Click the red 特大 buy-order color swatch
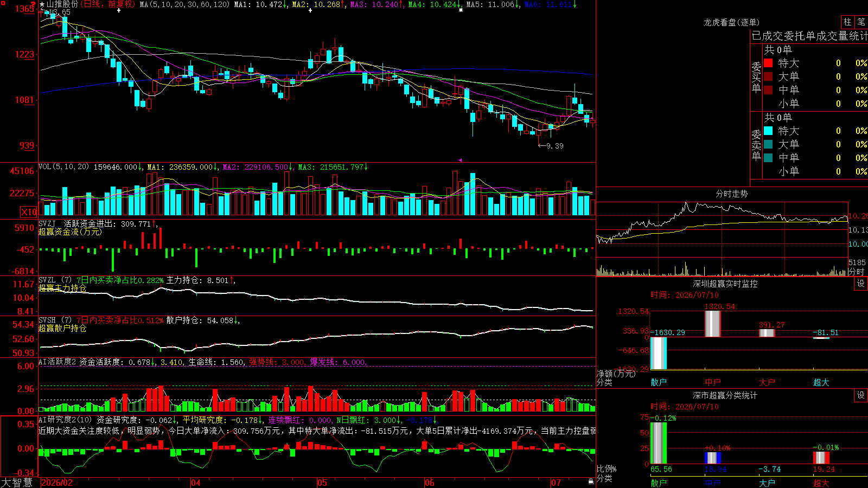868x488 pixels. click(768, 63)
